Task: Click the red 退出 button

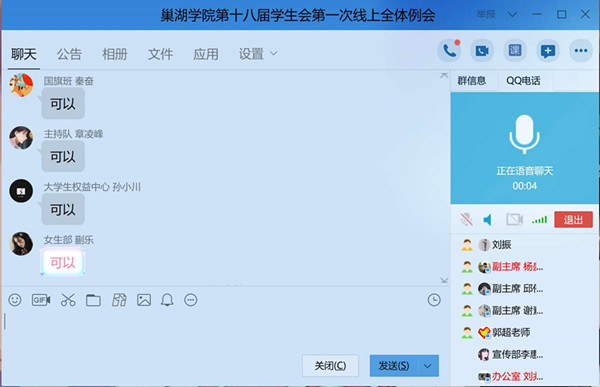Action: click(x=573, y=219)
